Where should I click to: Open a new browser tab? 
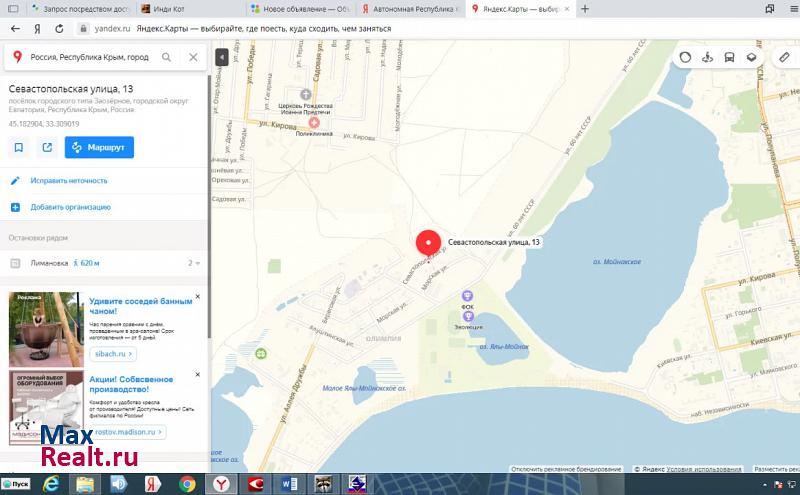(x=585, y=9)
